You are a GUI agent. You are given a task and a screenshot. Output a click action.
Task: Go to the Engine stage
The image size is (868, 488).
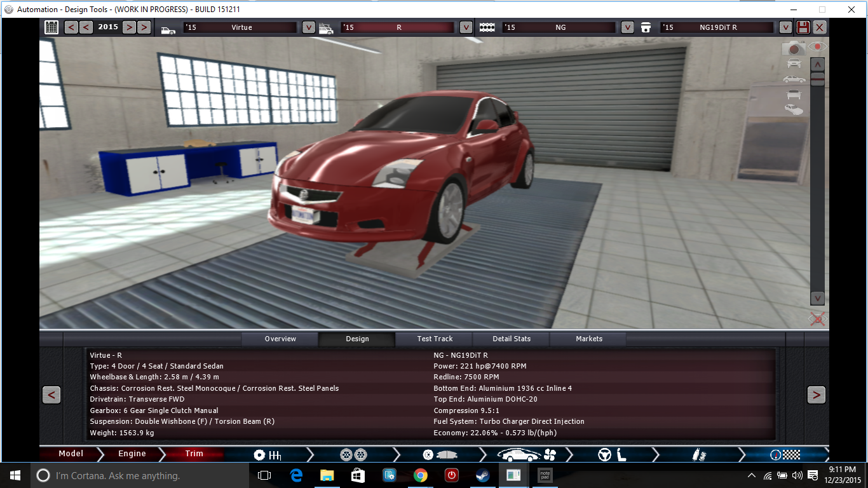click(x=132, y=454)
